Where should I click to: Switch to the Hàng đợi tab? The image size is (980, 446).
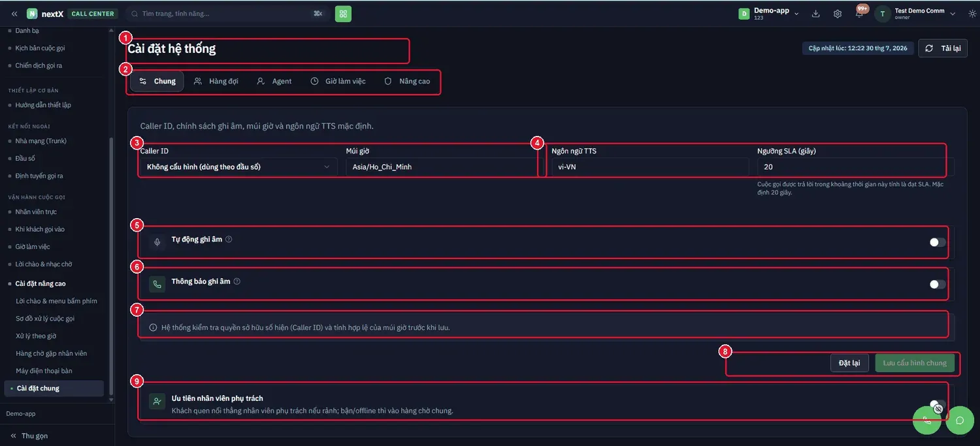point(216,81)
